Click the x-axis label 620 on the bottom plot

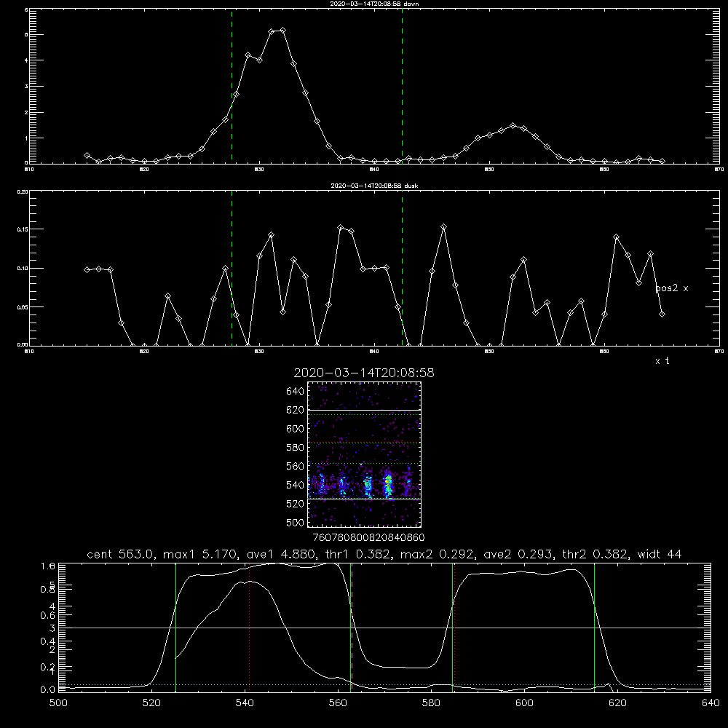(617, 703)
